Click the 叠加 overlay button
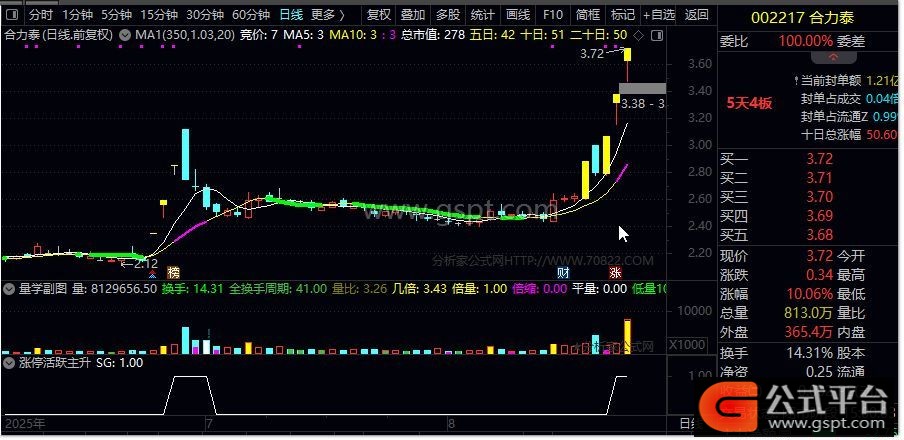This screenshot has width=904, height=440. pyautogui.click(x=413, y=14)
